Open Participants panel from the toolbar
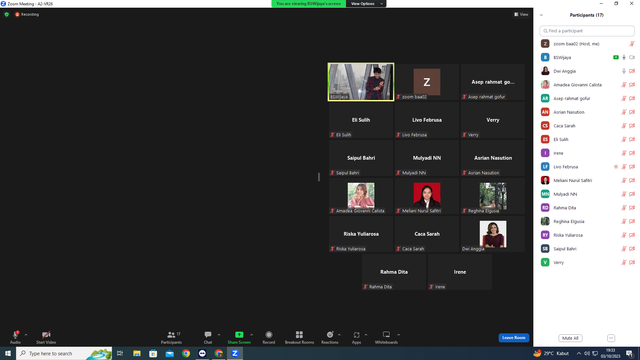640x360 pixels. (x=171, y=337)
